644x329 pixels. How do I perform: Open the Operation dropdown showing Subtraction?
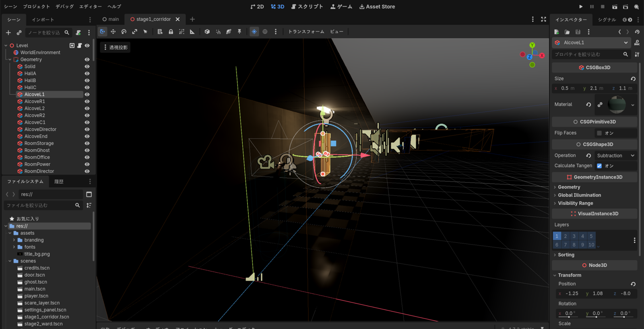615,156
